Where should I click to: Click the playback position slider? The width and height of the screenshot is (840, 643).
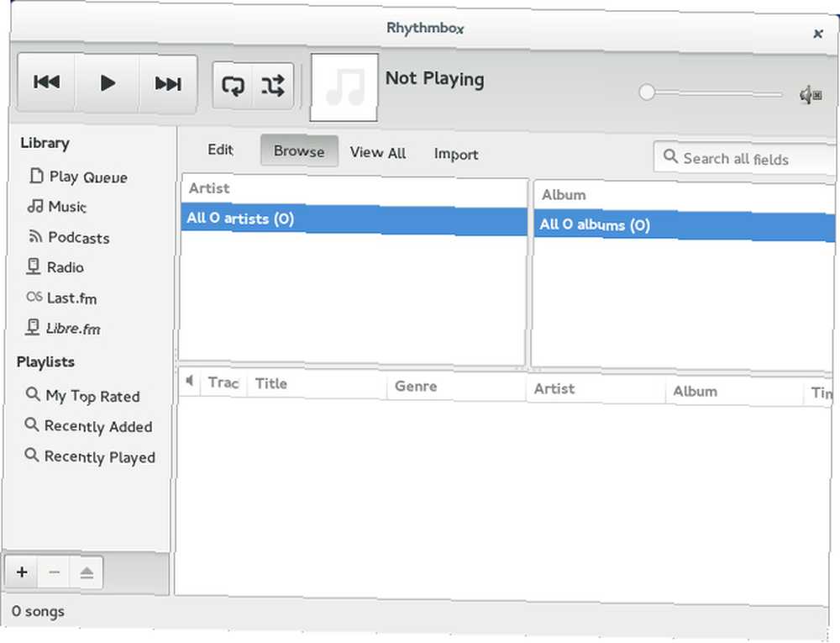[711, 94]
